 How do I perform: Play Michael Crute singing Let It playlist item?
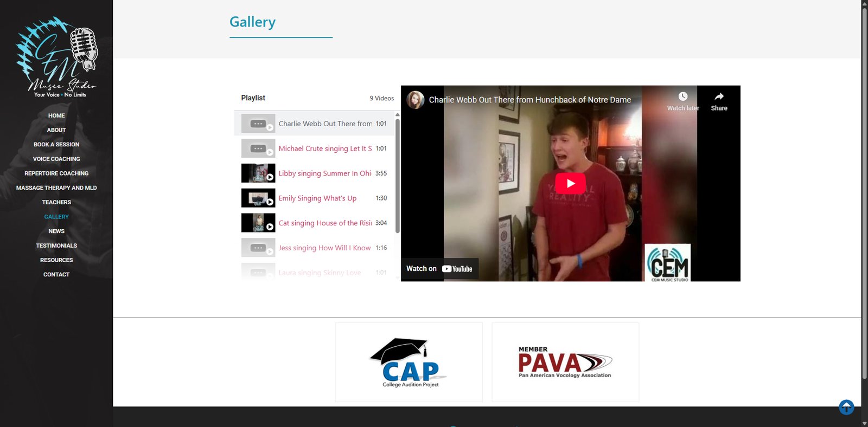tap(325, 148)
